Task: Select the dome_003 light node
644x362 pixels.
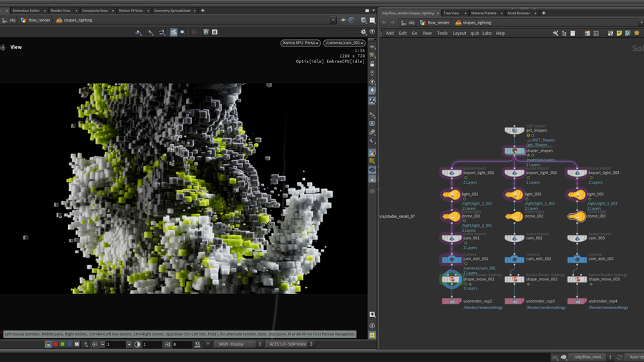Action: click(577, 216)
